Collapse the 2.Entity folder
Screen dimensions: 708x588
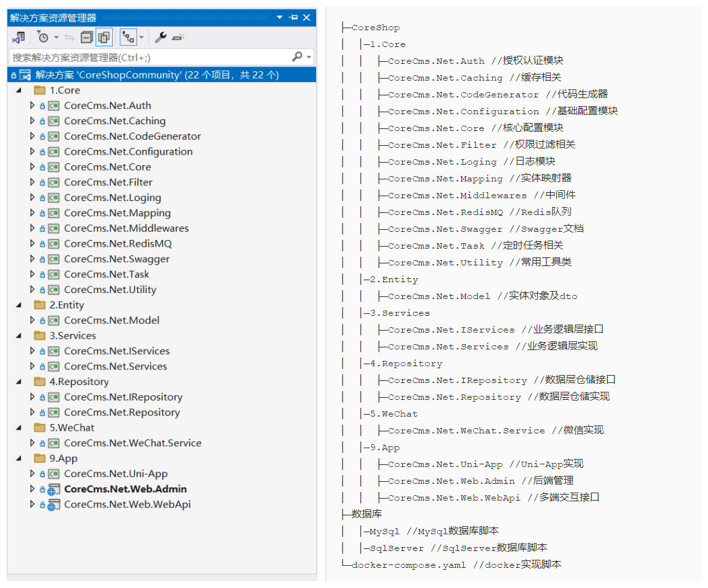click(x=19, y=305)
